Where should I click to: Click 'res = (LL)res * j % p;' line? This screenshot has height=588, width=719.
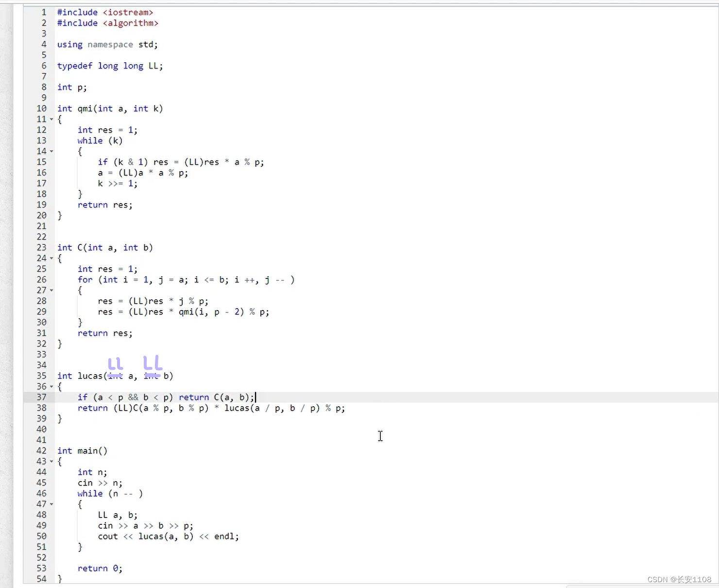pos(153,301)
